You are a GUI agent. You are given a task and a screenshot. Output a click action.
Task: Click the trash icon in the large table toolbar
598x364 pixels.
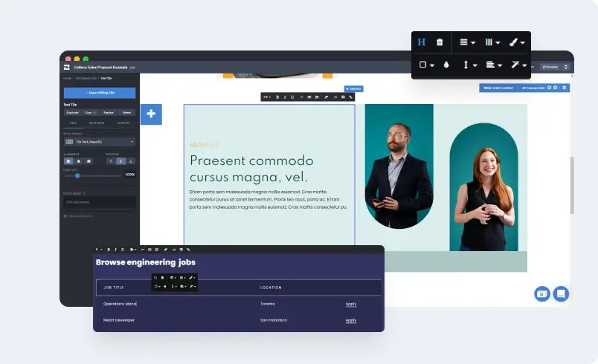tap(440, 42)
